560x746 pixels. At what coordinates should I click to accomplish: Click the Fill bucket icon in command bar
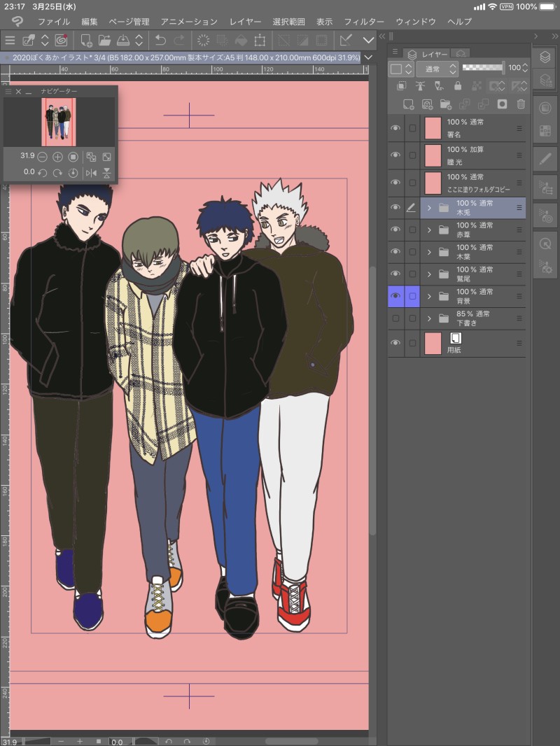tap(241, 41)
